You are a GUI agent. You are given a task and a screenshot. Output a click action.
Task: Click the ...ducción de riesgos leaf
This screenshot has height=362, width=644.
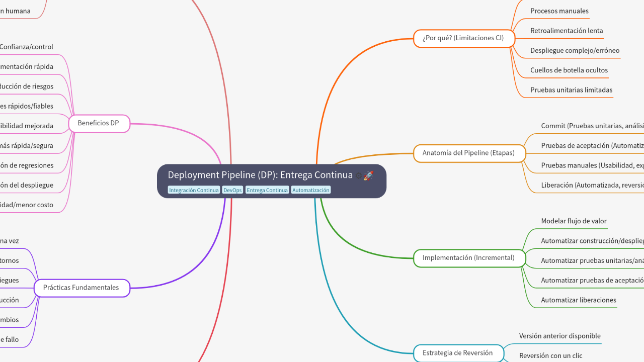pyautogui.click(x=27, y=86)
